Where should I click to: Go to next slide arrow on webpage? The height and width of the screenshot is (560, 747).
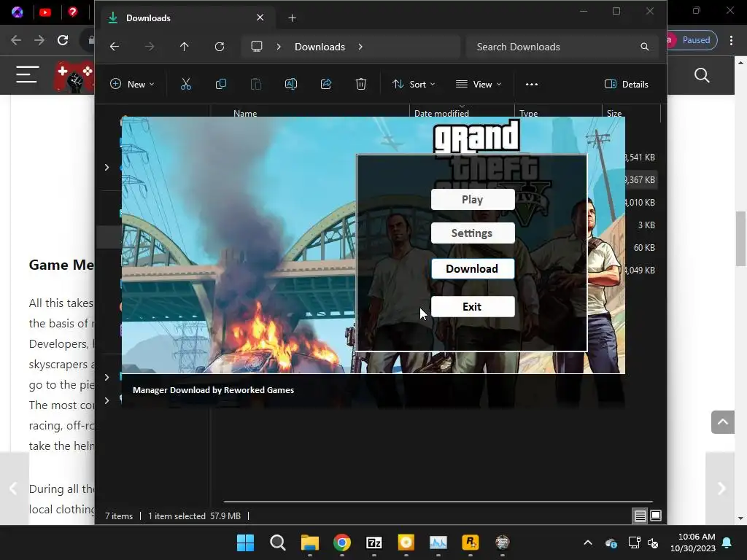(x=721, y=488)
